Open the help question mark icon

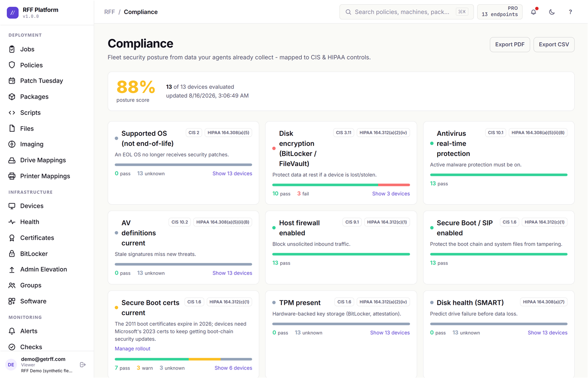570,12
